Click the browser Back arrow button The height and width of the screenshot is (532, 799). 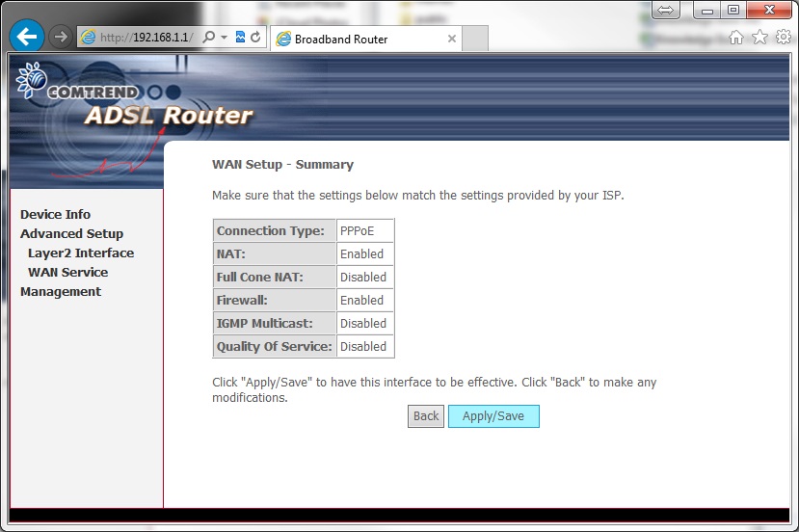pos(26,37)
